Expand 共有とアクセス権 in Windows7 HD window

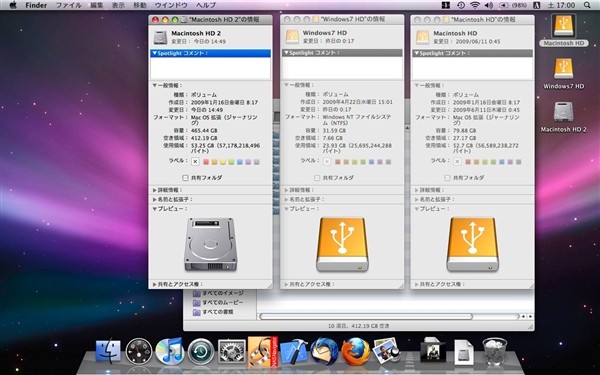(286, 284)
